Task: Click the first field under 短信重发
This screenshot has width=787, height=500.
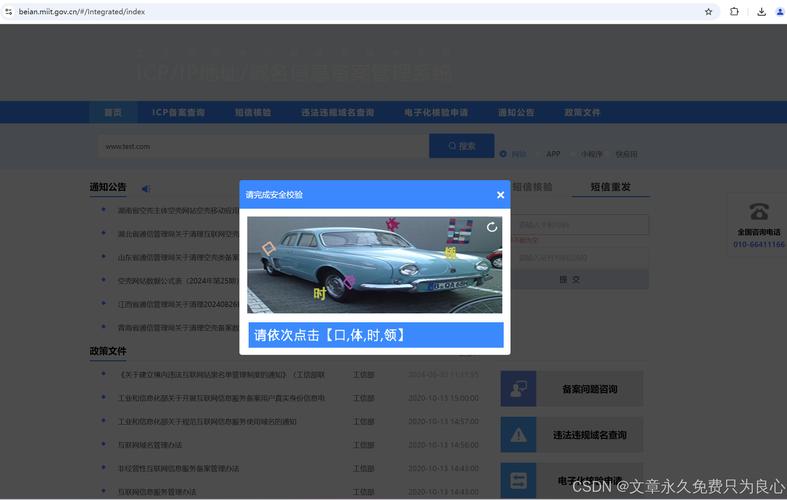Action: [x=580, y=225]
